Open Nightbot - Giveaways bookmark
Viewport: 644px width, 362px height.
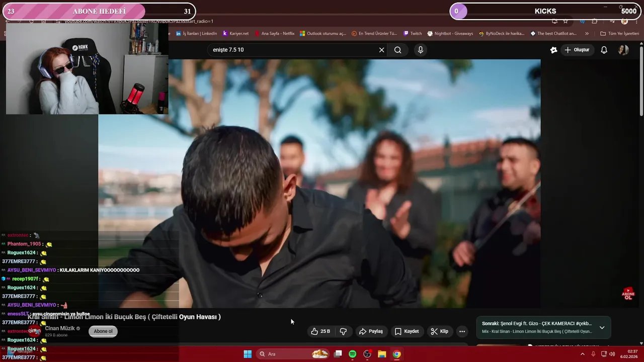click(450, 34)
